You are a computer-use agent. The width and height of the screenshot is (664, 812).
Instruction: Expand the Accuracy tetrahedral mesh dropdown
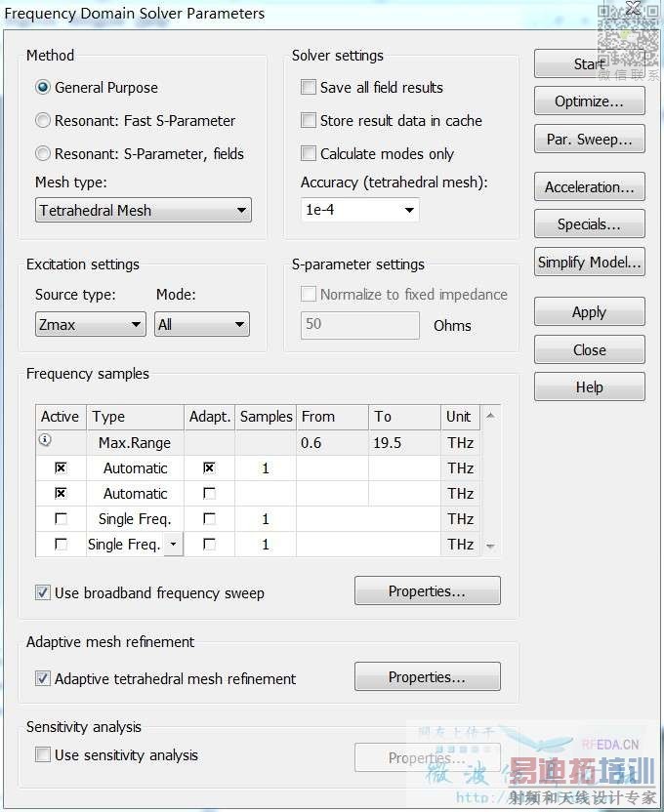(x=359, y=210)
